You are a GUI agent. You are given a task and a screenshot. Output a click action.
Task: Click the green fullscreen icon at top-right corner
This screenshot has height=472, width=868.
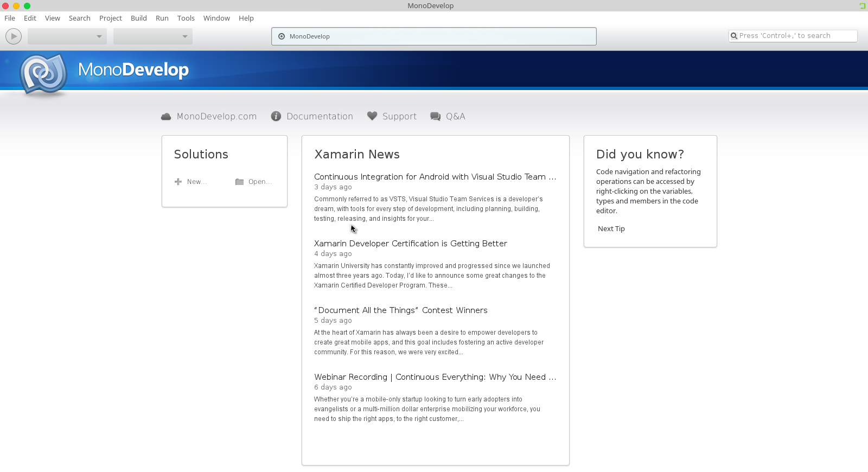click(x=862, y=6)
